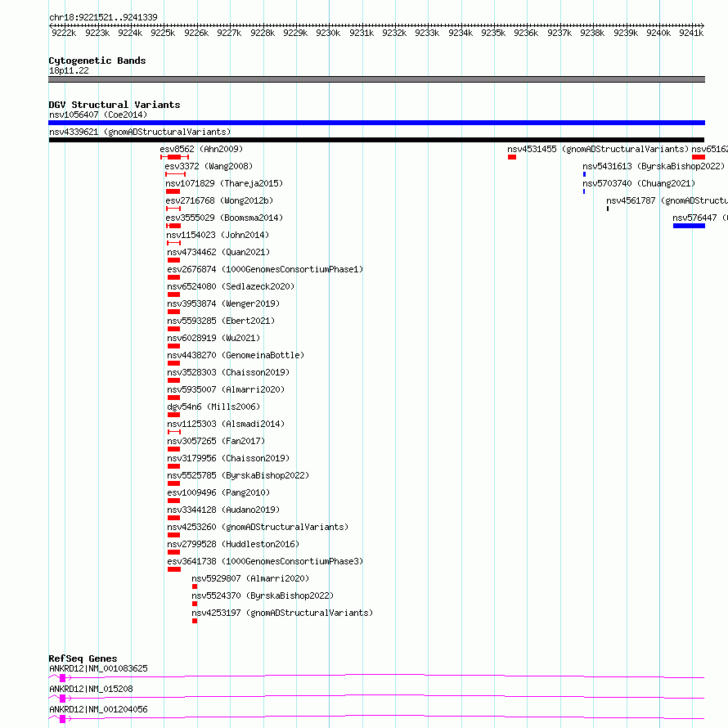Select the nsv576447 variant label
728x728 pixels.
(x=699, y=218)
